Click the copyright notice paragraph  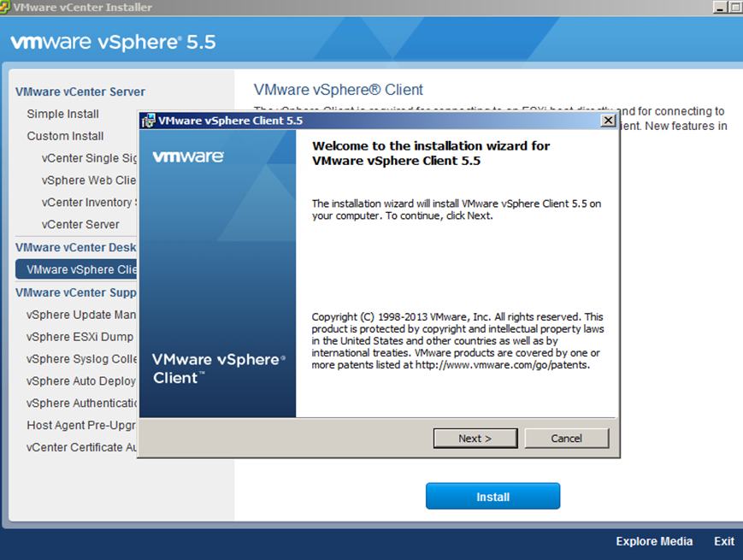(457, 340)
